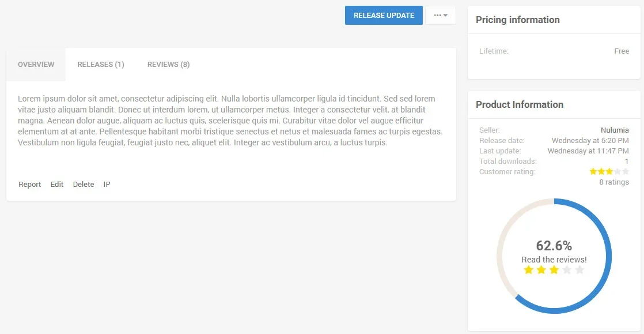Open the Reviews (8) tab
The height and width of the screenshot is (334, 644).
[168, 65]
